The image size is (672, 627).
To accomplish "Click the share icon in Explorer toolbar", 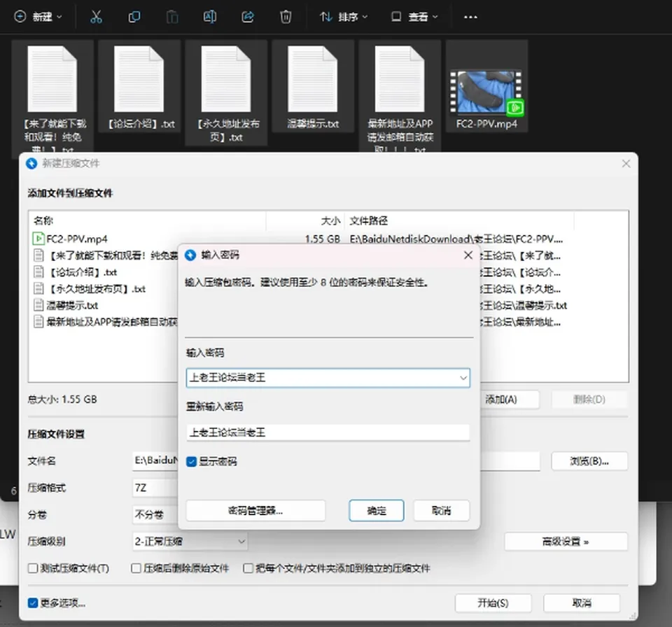I will 248,17.
